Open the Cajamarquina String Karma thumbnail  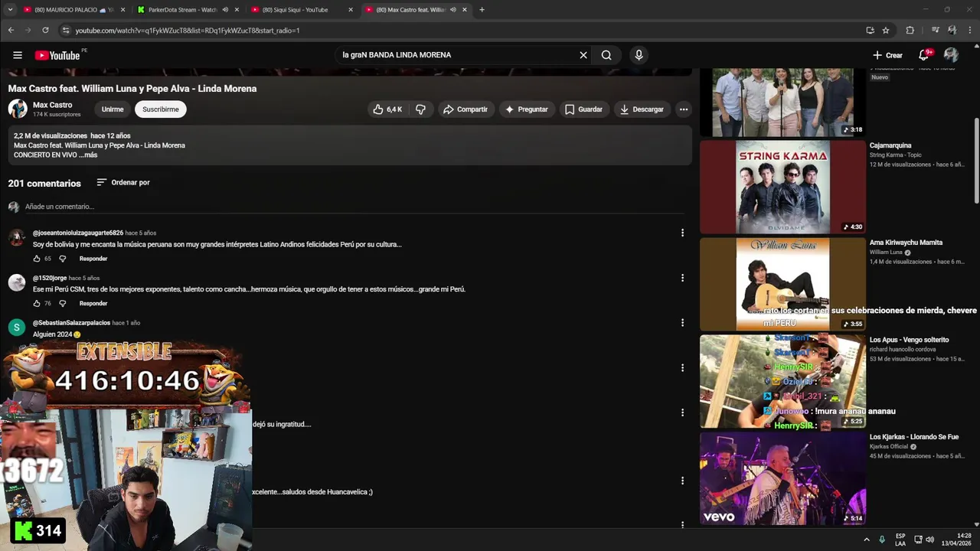[x=782, y=187]
